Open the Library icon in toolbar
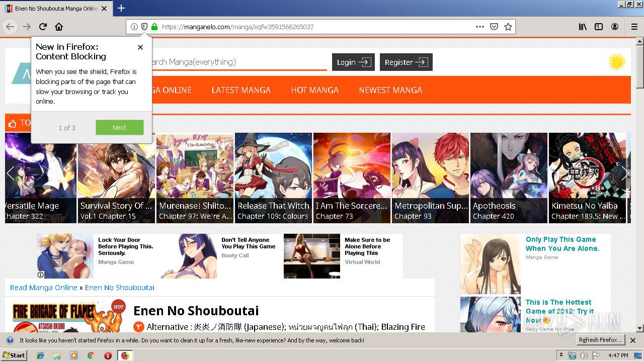This screenshot has width=644, height=362. click(583, 27)
